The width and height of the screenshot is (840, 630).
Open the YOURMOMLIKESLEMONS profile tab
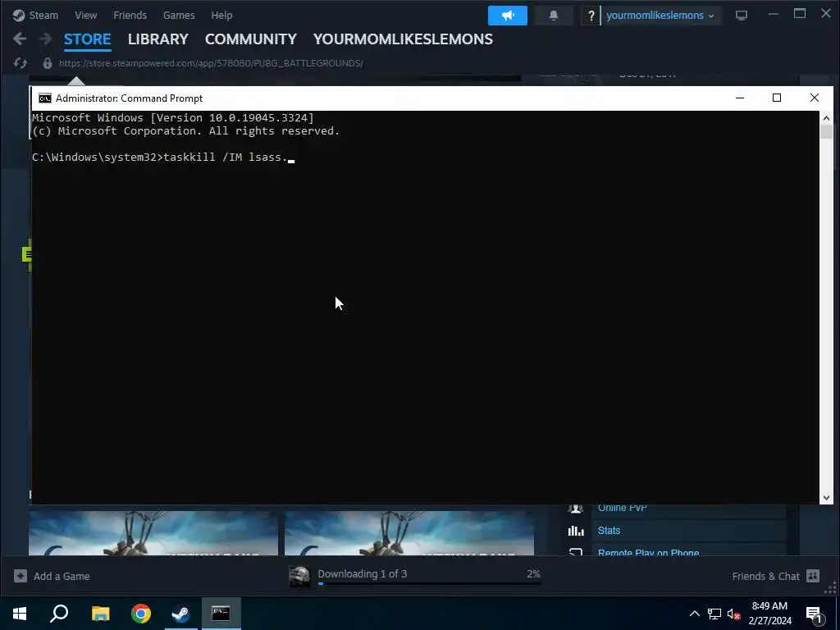(x=403, y=39)
